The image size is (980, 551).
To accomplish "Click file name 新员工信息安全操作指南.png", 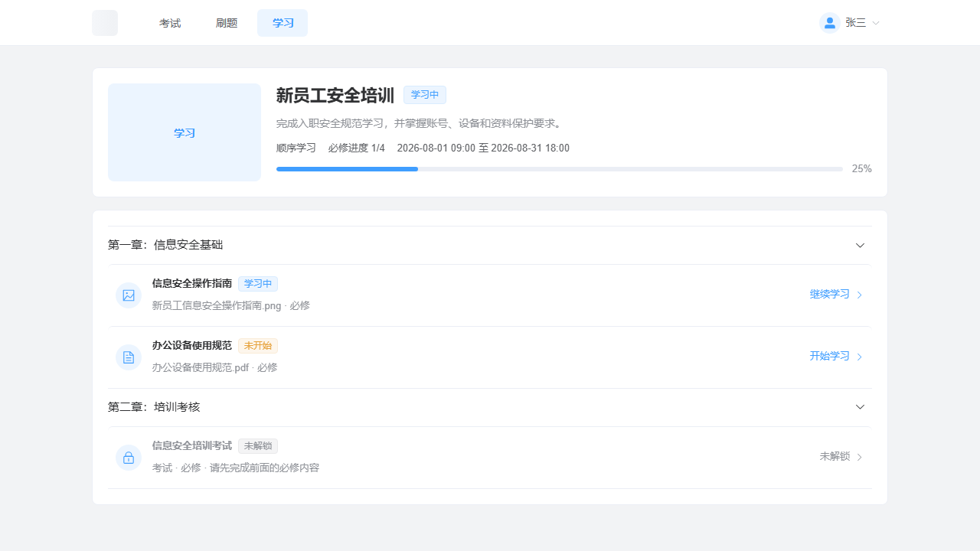I will coord(217,306).
